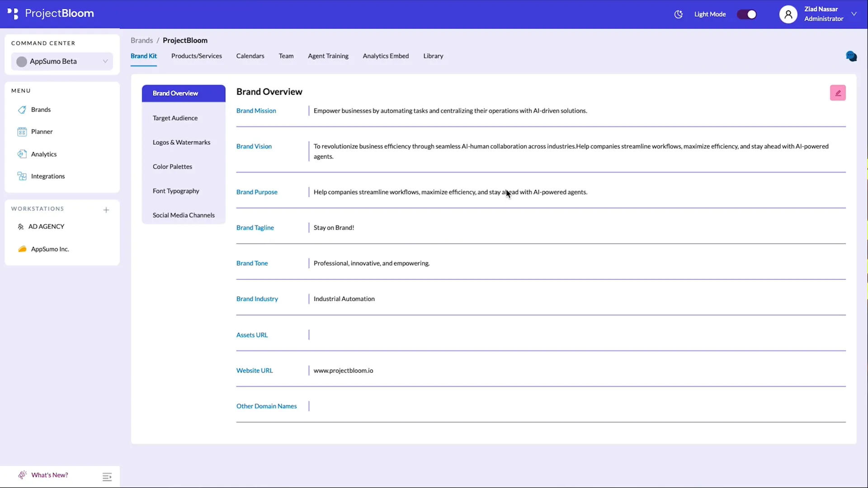Switch to the Analytics Embed tab

pyautogui.click(x=386, y=56)
